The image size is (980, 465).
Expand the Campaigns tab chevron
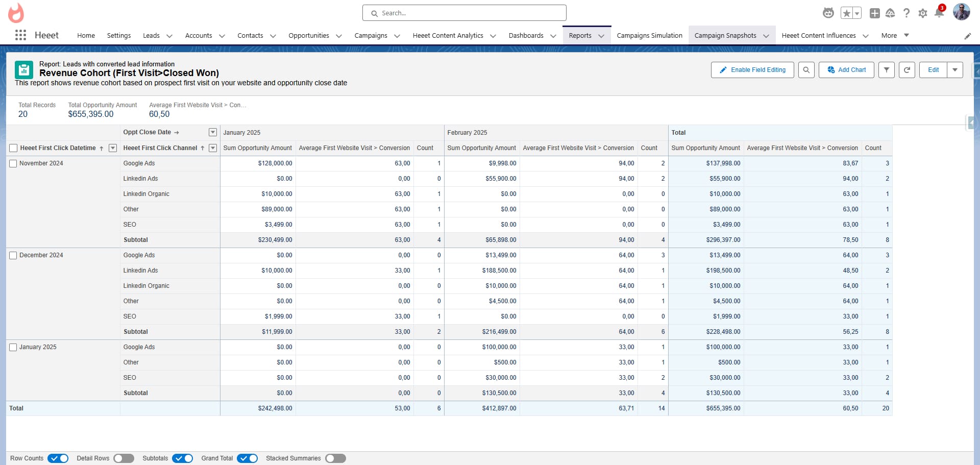coord(397,36)
